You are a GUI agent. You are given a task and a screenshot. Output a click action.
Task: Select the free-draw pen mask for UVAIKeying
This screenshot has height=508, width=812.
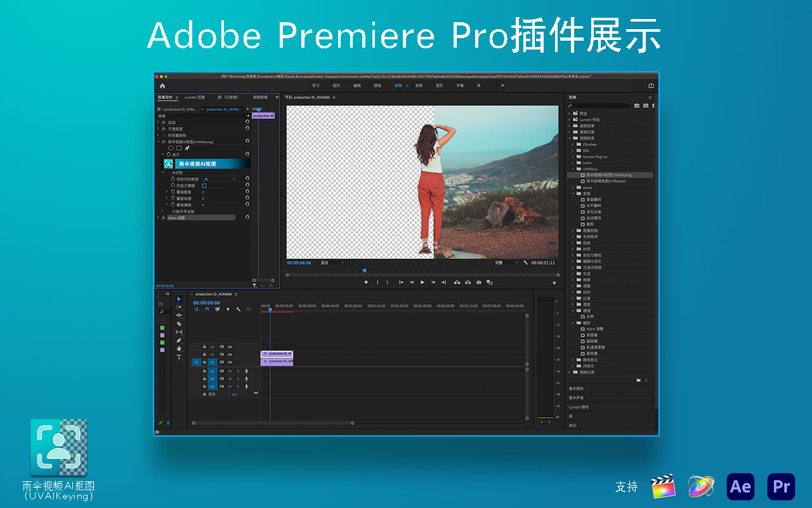tap(187, 148)
